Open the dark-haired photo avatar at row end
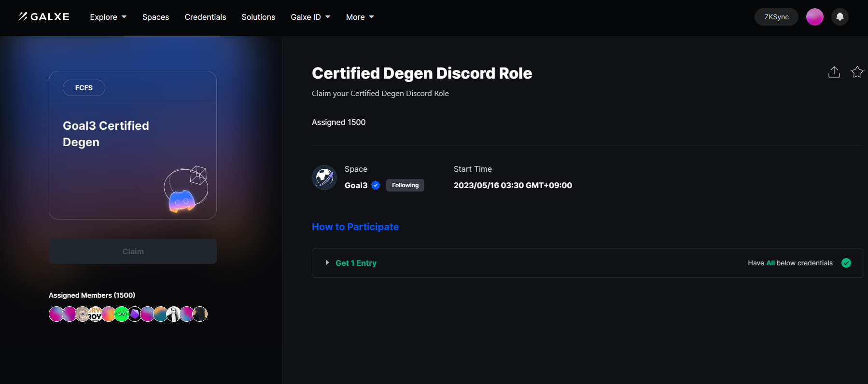Image resolution: width=868 pixels, height=384 pixels. click(x=200, y=314)
